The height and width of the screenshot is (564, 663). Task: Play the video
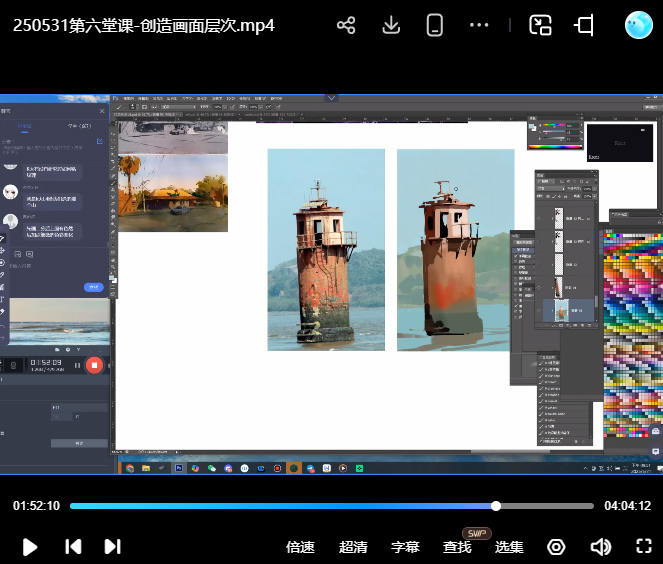click(30, 546)
